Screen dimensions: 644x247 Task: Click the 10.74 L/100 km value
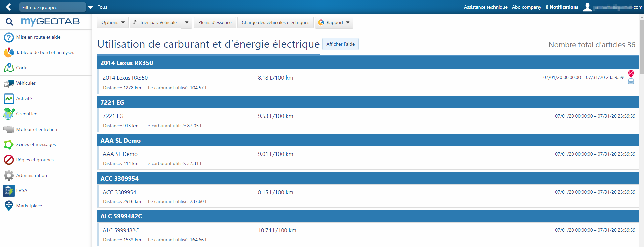277,230
